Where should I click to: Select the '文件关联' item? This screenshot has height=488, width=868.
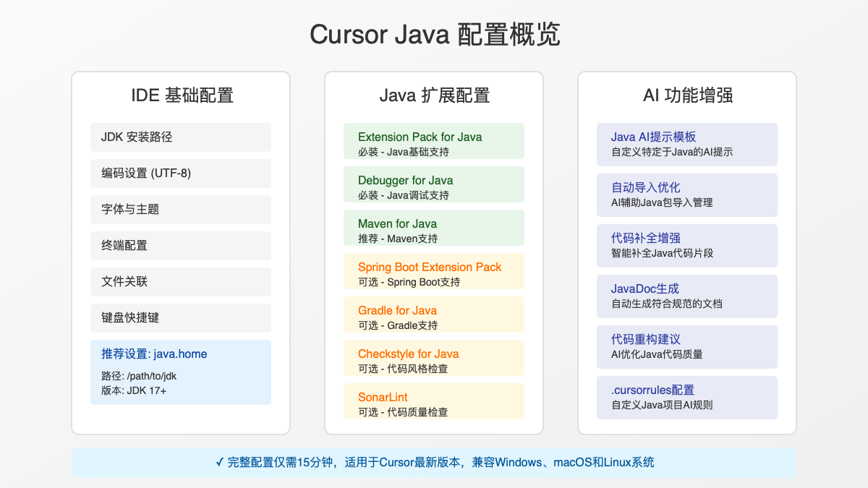coord(181,282)
